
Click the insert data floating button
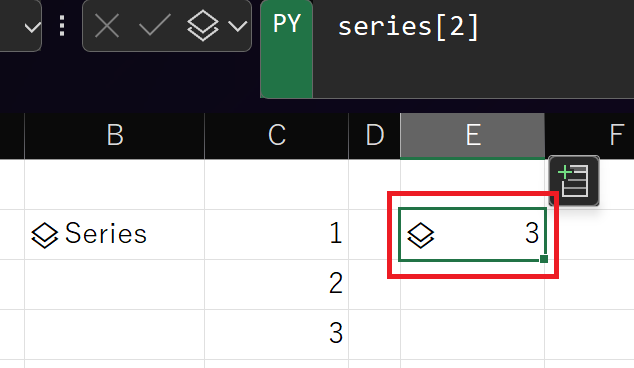[574, 181]
